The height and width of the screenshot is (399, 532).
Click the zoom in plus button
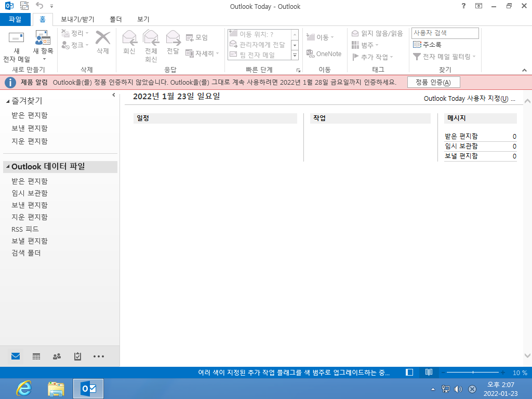[x=503, y=373]
